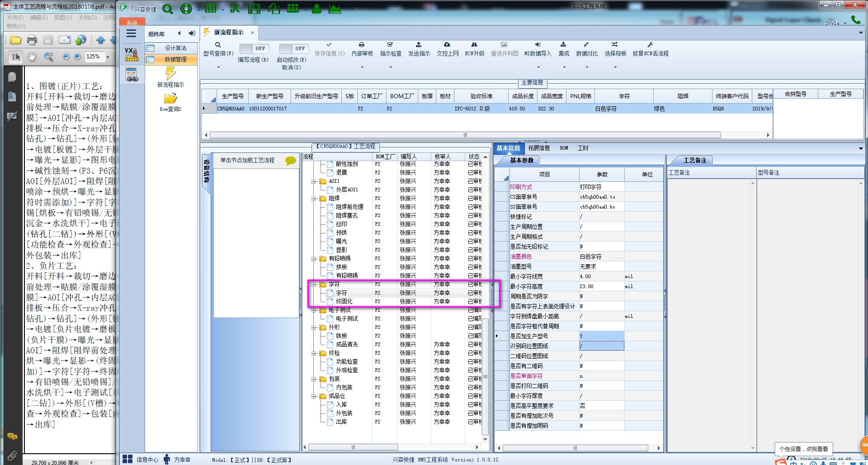Select 设计算法 in component library

click(x=171, y=48)
